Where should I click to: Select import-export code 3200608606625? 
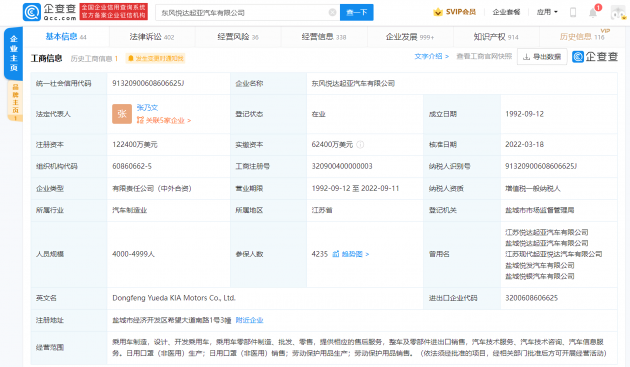coord(531,298)
